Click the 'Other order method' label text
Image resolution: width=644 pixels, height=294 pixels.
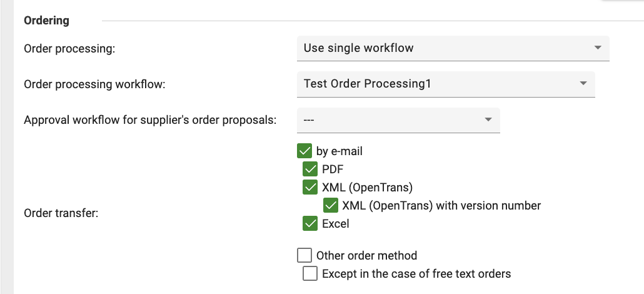point(366,255)
